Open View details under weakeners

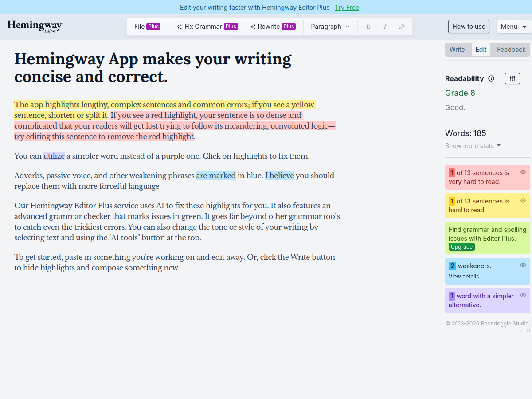pyautogui.click(x=464, y=277)
